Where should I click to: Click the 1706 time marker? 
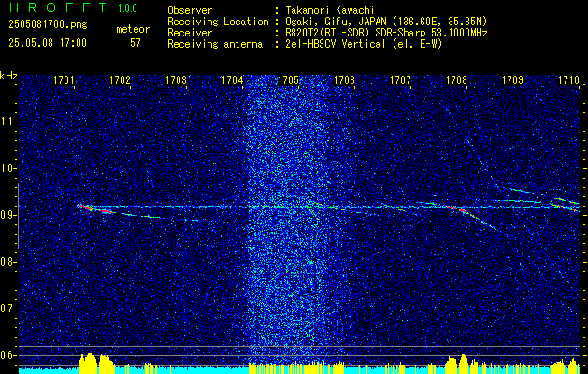[x=344, y=79]
